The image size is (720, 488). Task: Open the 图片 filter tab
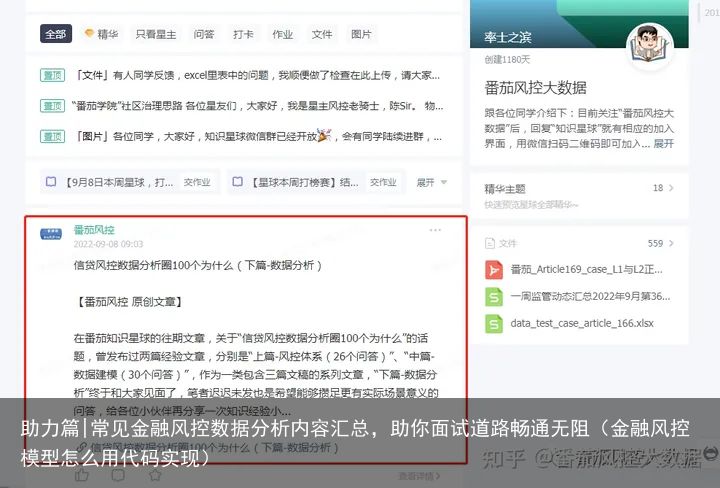(x=361, y=34)
